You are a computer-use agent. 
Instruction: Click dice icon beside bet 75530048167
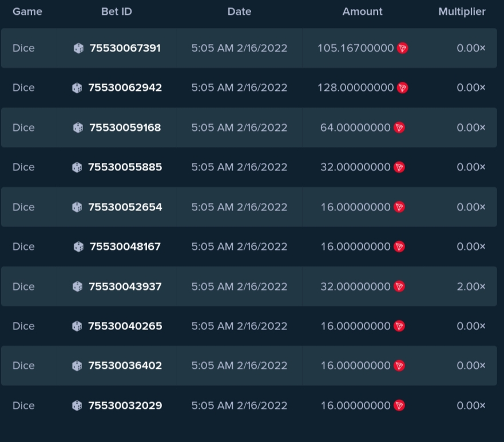(x=78, y=246)
